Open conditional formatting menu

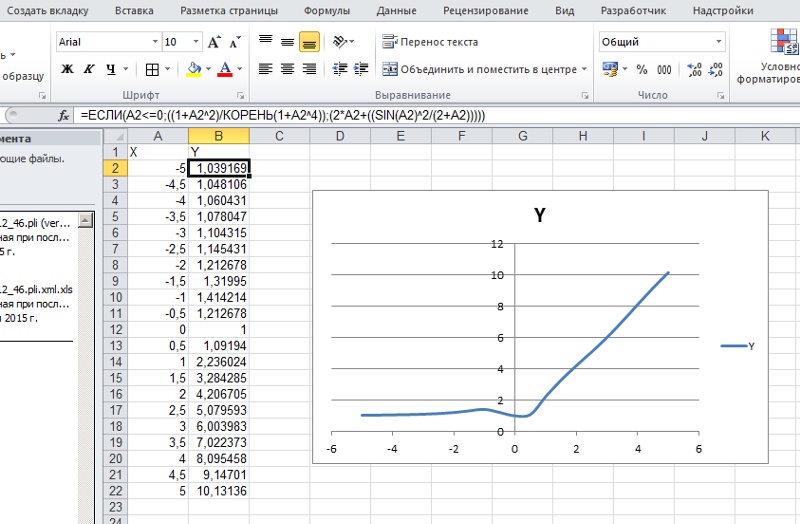(x=776, y=57)
